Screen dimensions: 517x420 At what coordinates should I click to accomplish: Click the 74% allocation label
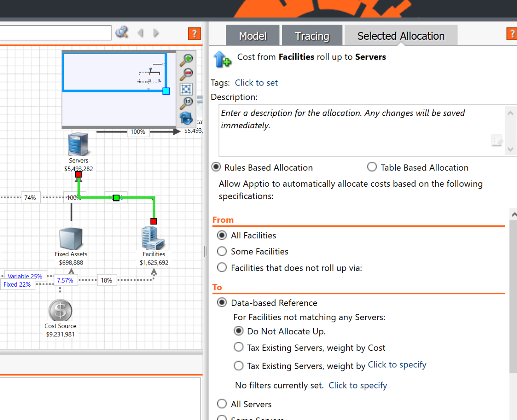click(30, 198)
